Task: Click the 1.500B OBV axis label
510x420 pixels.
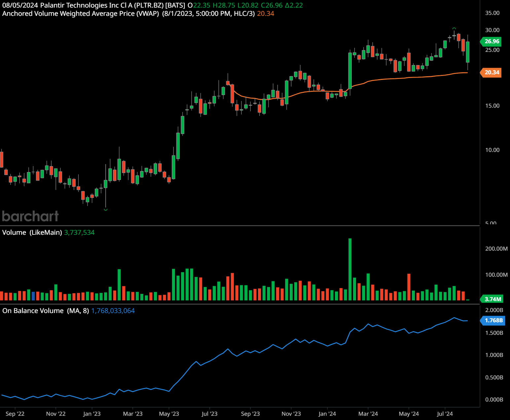Action: (x=494, y=333)
